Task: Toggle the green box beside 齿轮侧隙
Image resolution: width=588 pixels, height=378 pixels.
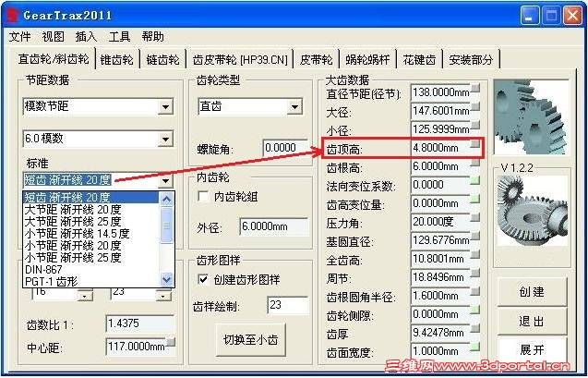Action: (x=475, y=310)
